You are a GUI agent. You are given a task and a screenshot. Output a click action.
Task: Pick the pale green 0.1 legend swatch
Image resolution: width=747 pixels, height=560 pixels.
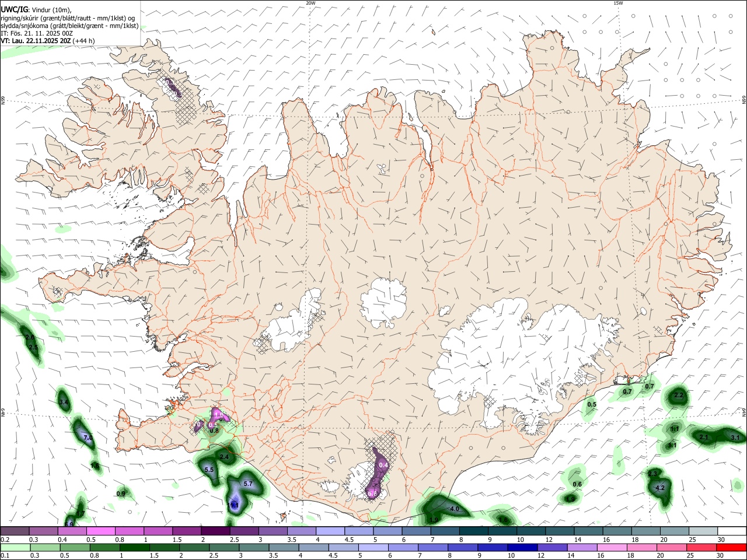point(15,548)
